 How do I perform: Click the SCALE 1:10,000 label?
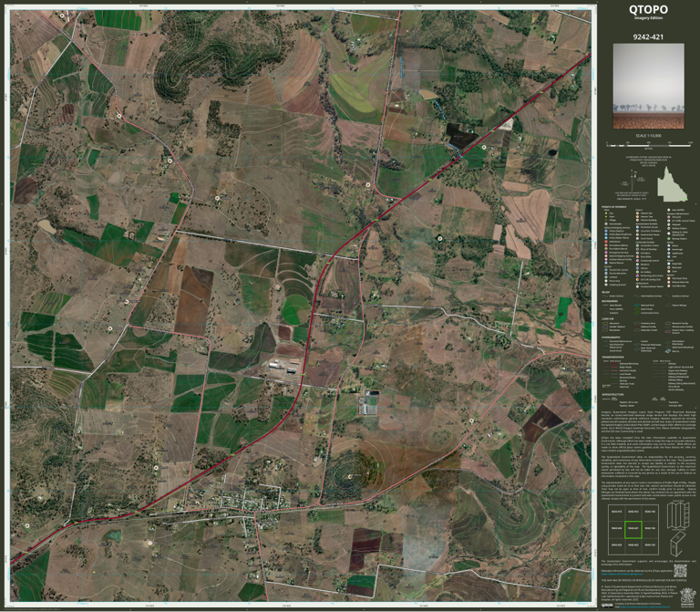648,136
